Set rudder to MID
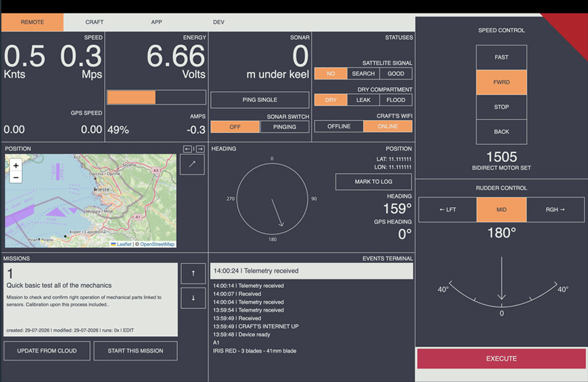Viewport: 588px width, 382px height. click(502, 210)
